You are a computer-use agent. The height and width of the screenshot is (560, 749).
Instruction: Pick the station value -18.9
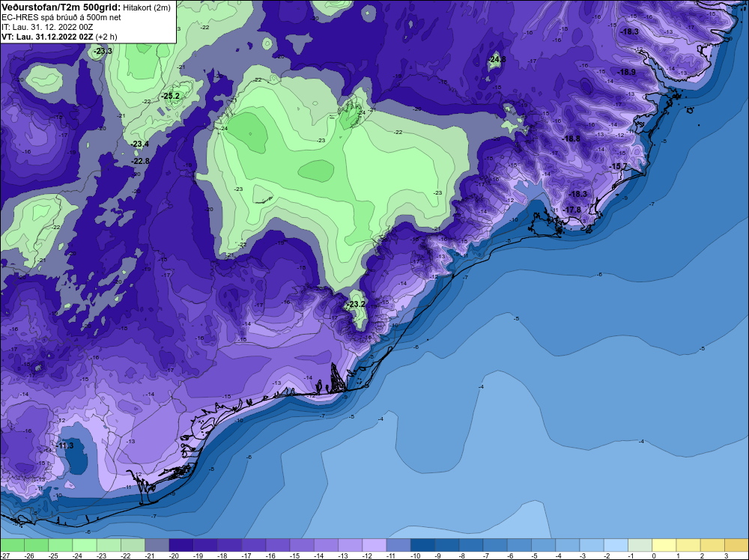(x=627, y=72)
